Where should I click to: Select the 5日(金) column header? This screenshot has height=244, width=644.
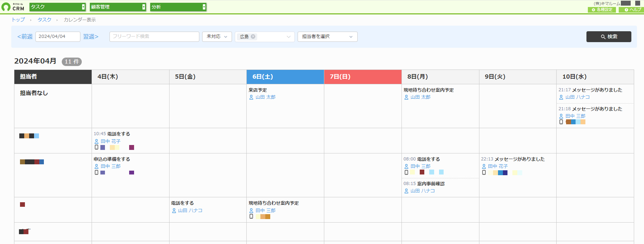coord(208,77)
